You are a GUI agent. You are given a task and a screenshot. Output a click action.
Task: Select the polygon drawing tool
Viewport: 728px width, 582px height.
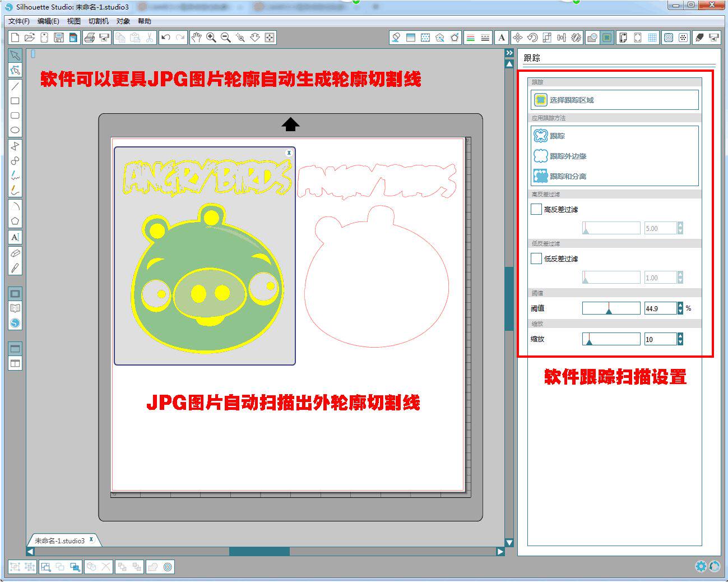[x=15, y=146]
